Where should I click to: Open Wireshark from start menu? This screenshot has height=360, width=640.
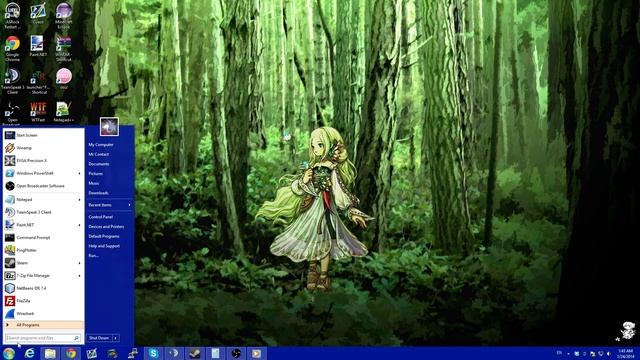coord(43,313)
